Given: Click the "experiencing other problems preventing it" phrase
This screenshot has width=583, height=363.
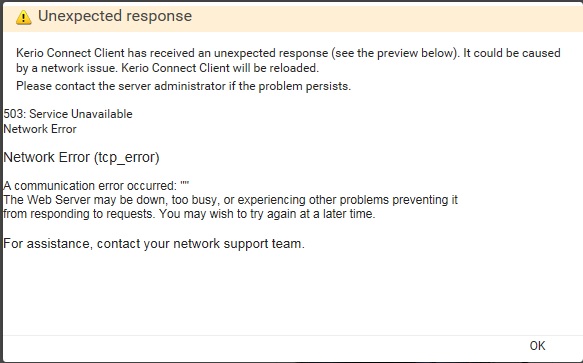Looking at the screenshot, I should pos(347,200).
